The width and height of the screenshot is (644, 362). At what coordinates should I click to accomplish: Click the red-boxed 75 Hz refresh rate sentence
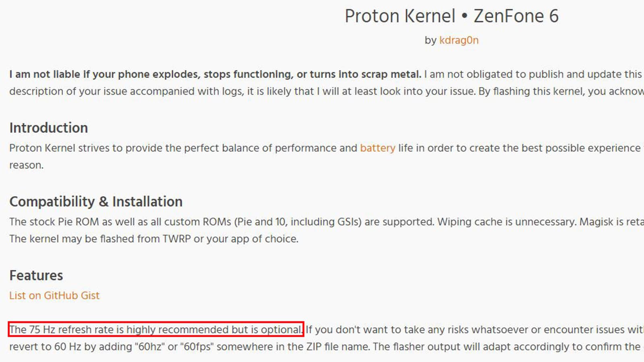155,329
